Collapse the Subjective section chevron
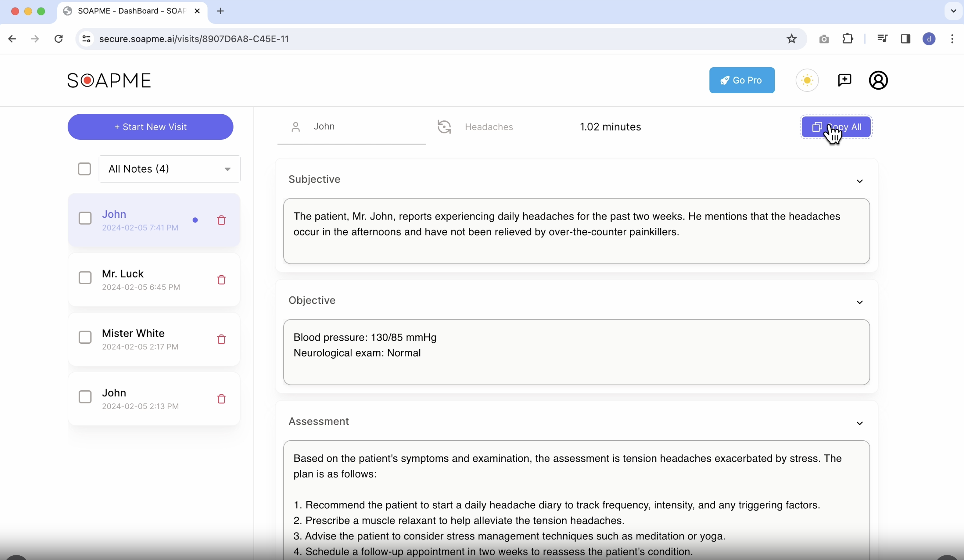Image resolution: width=964 pixels, height=560 pixels. [x=860, y=181]
